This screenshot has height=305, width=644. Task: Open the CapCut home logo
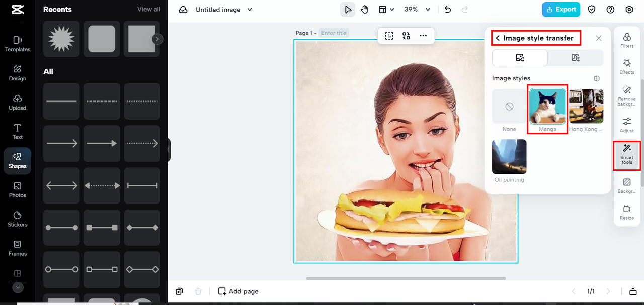[x=17, y=10]
